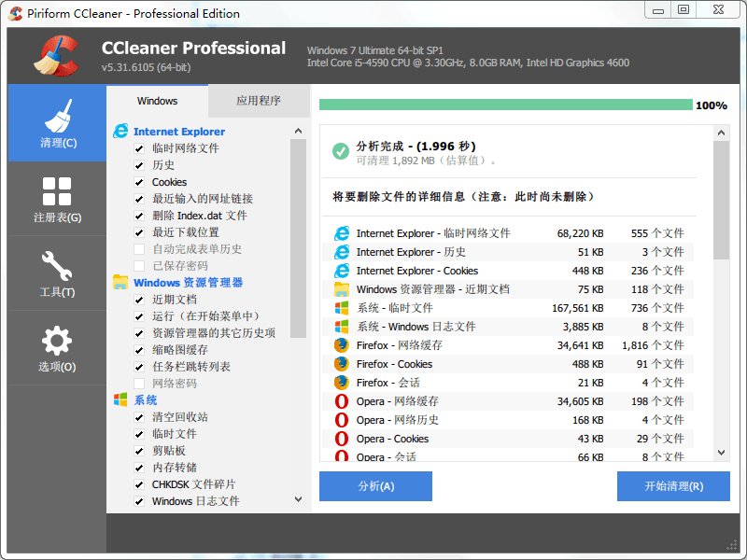Open the 清理(C) cleaner broom icon
The height and width of the screenshot is (560, 747).
tap(57, 121)
